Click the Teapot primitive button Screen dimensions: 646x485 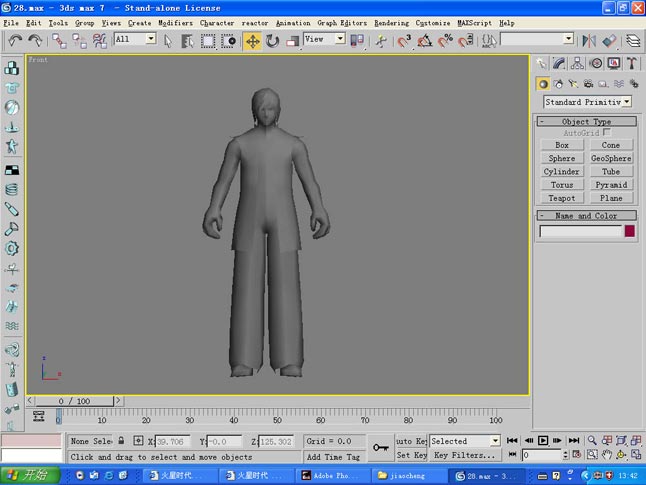point(562,198)
